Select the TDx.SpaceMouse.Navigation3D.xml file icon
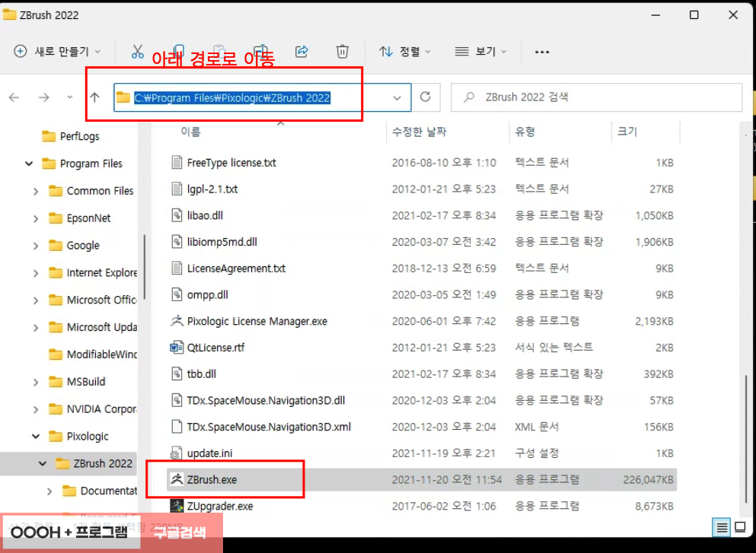The height and width of the screenshot is (553, 756). [x=177, y=426]
